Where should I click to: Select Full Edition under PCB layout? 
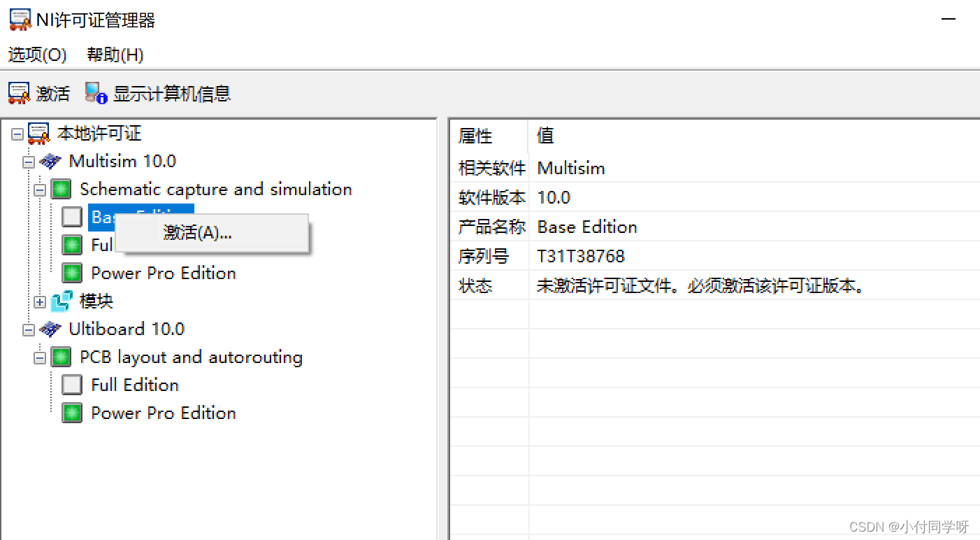135,385
